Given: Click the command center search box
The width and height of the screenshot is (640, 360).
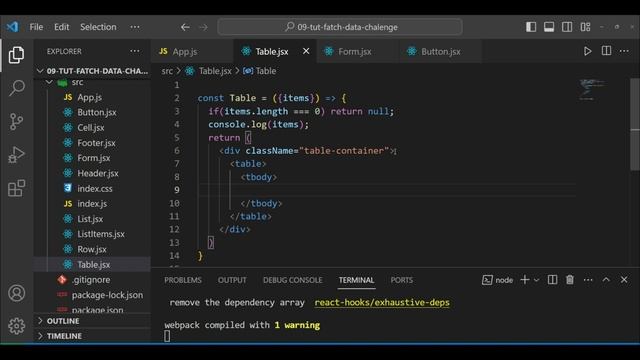Looking at the screenshot, I should [x=340, y=27].
